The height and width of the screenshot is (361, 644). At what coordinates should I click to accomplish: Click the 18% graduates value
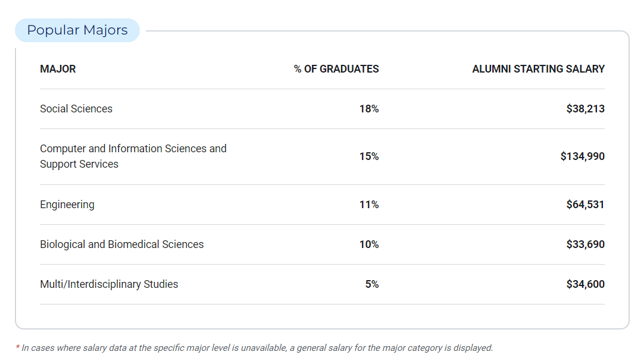[369, 109]
